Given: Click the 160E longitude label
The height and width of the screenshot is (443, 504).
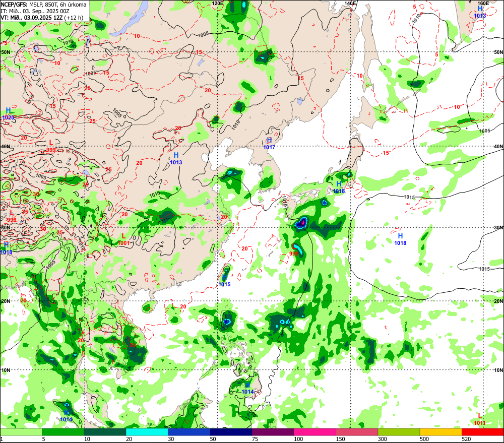Looking at the screenshot, I should pos(483,3).
